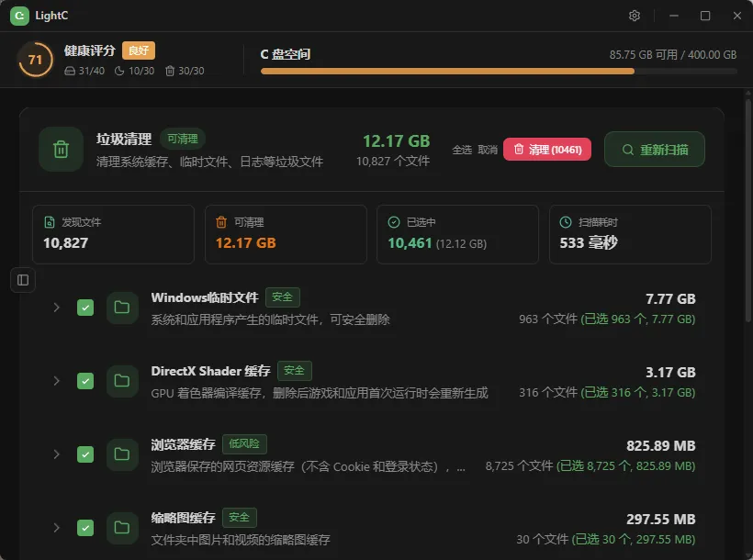Click the C 盘空间 usage progress bar
The height and width of the screenshot is (560, 753).
click(499, 71)
